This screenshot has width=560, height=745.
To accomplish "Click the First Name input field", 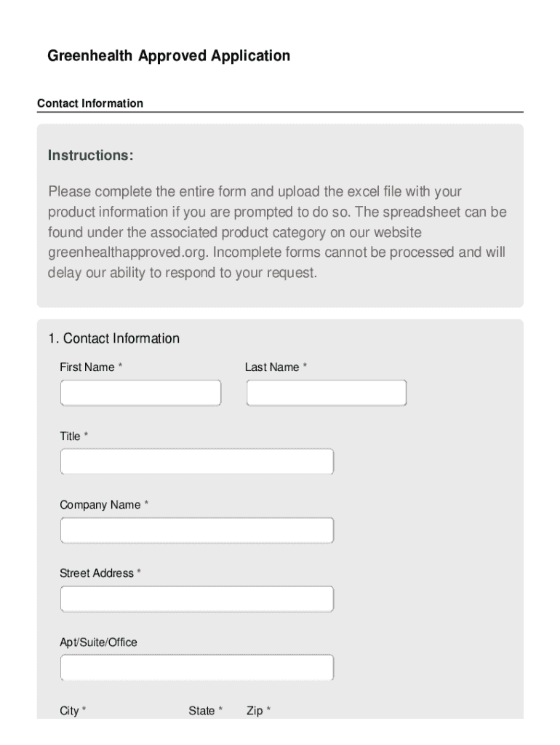I will point(140,393).
